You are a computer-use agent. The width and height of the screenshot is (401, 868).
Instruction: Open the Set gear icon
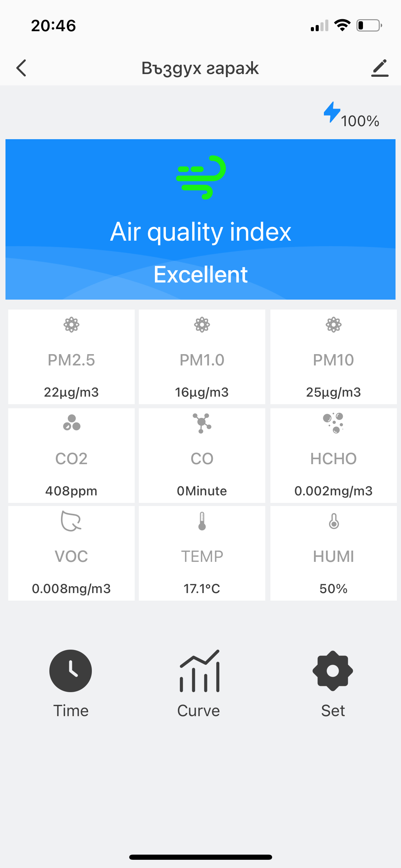point(332,671)
